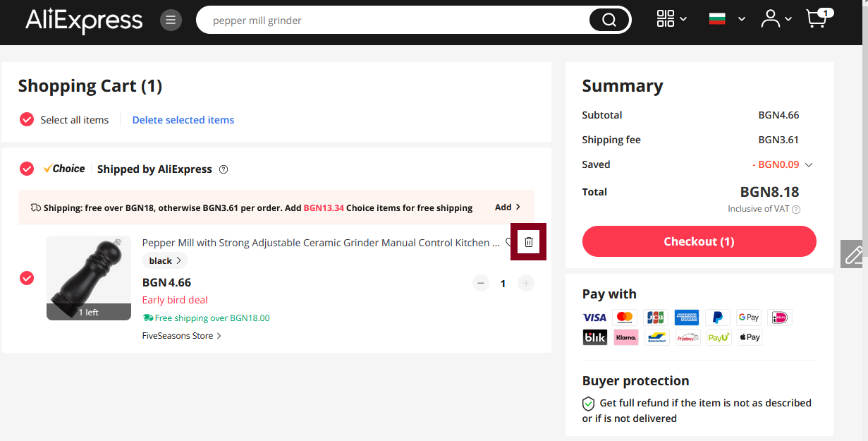Decrease quantity with the minus button
The height and width of the screenshot is (441, 868).
(481, 284)
